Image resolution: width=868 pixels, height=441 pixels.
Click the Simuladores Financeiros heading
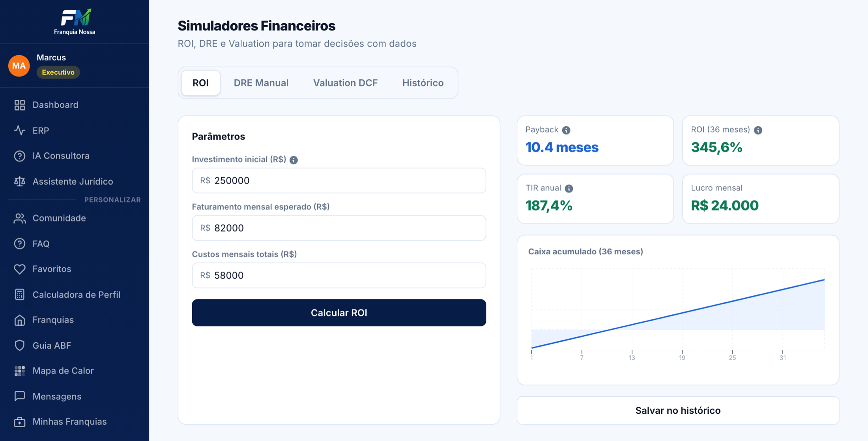coord(256,26)
